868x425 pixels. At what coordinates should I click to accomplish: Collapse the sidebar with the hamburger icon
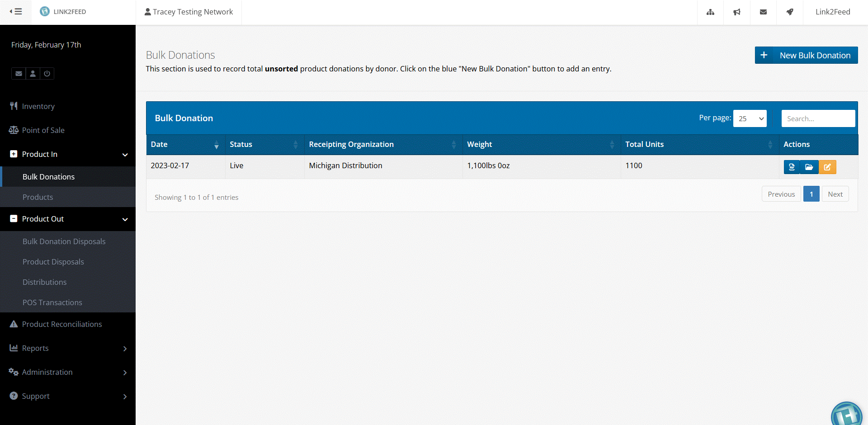[x=16, y=12]
